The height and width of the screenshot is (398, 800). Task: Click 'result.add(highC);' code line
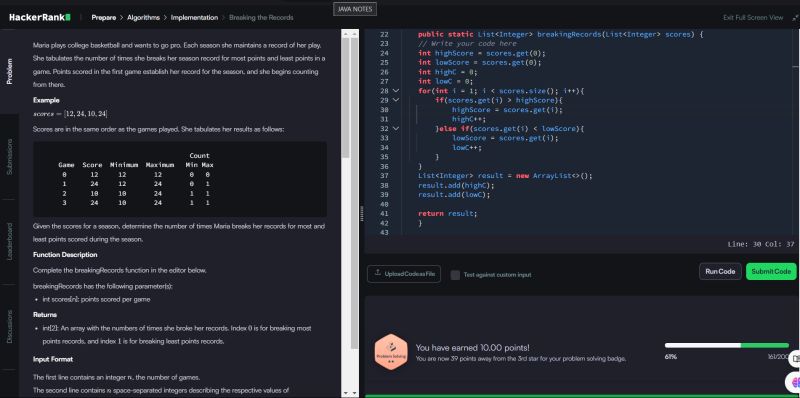(456, 185)
